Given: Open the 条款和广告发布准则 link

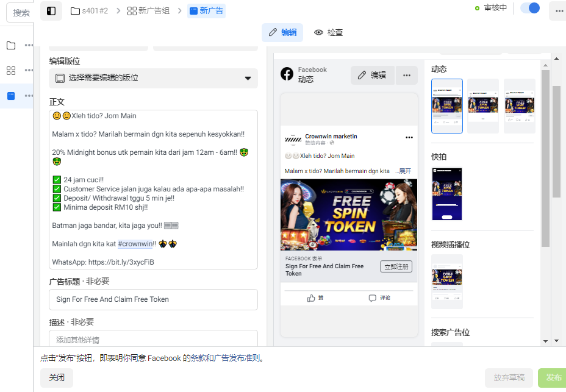Looking at the screenshot, I should pos(225,358).
